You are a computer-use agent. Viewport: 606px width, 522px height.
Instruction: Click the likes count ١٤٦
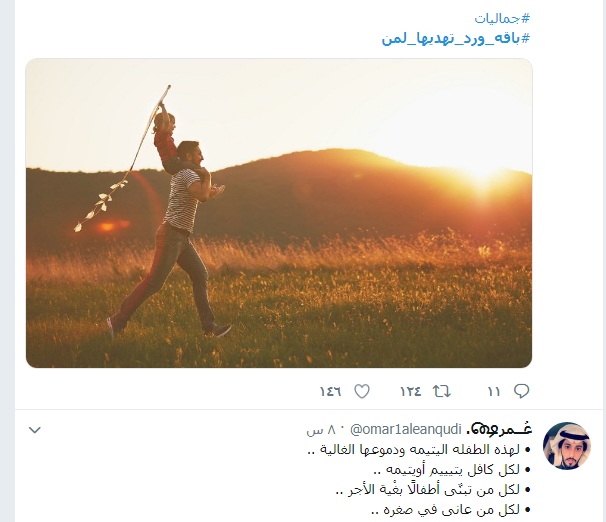tap(331, 391)
